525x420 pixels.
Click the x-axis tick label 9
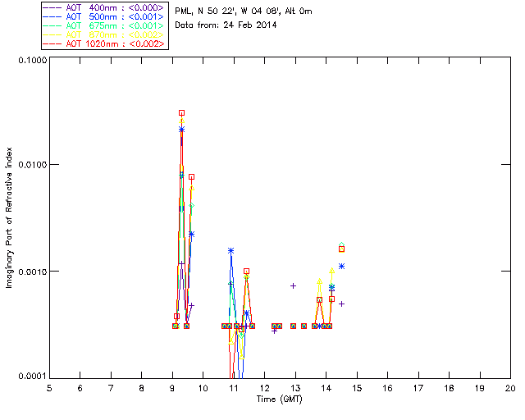click(172, 388)
